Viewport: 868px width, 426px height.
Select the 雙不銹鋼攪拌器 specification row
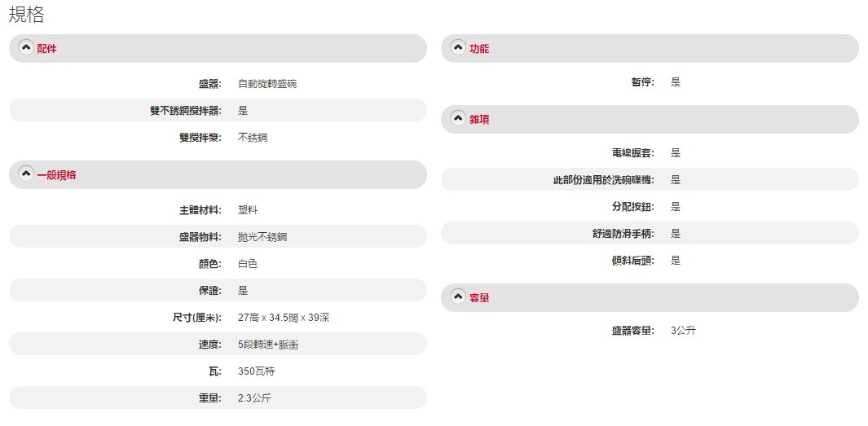point(218,111)
